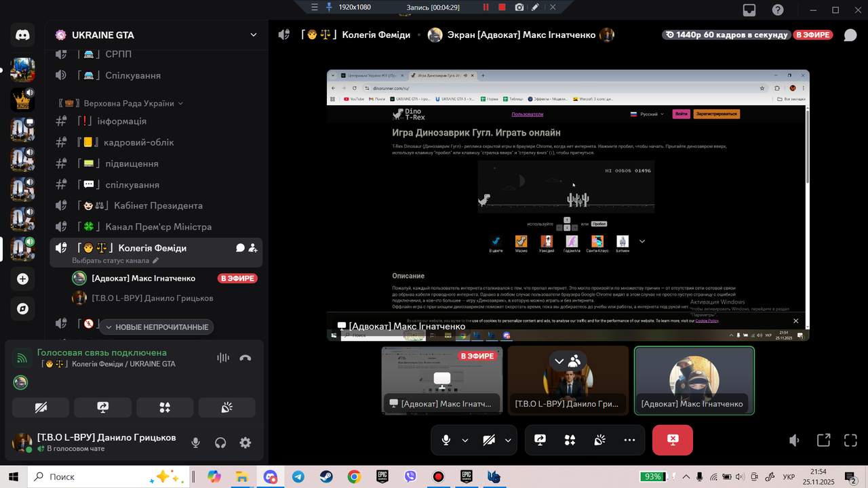The height and width of the screenshot is (488, 868).
Task: Select Макс Ігнатченко in voice channel list
Action: [x=165, y=279]
